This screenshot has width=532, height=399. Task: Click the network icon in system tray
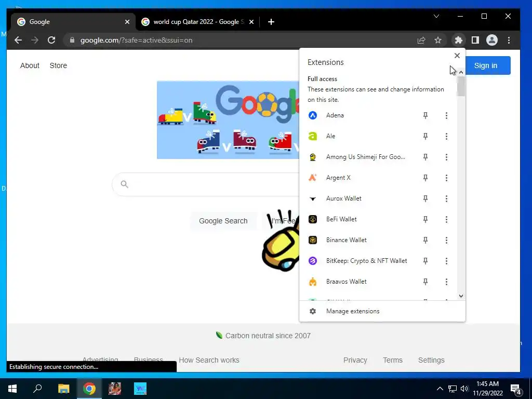pyautogui.click(x=453, y=389)
